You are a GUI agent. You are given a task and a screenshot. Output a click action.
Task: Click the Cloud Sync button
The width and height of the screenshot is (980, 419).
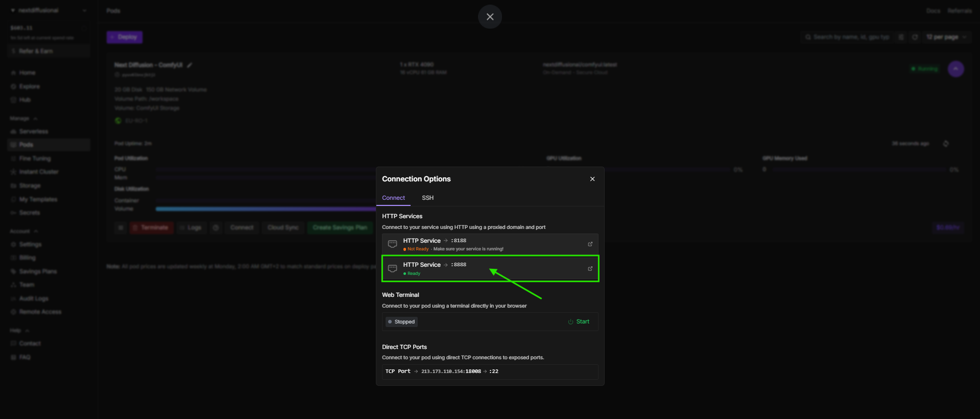[283, 227]
